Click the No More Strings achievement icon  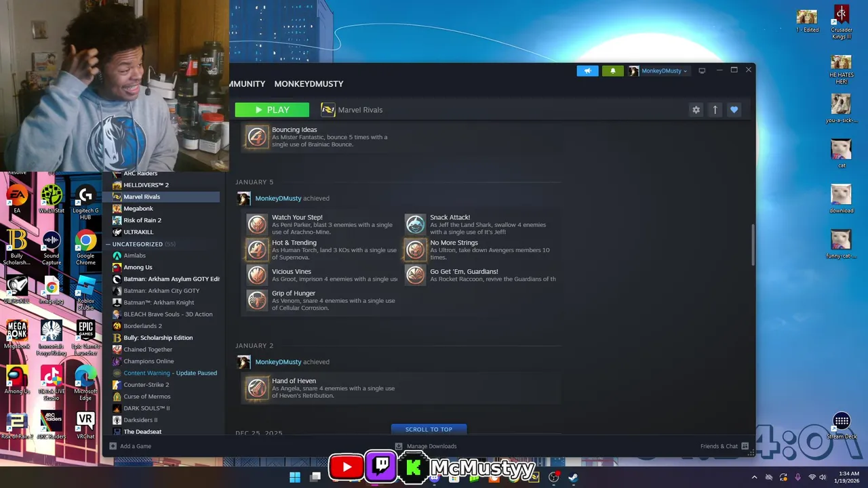pos(415,249)
